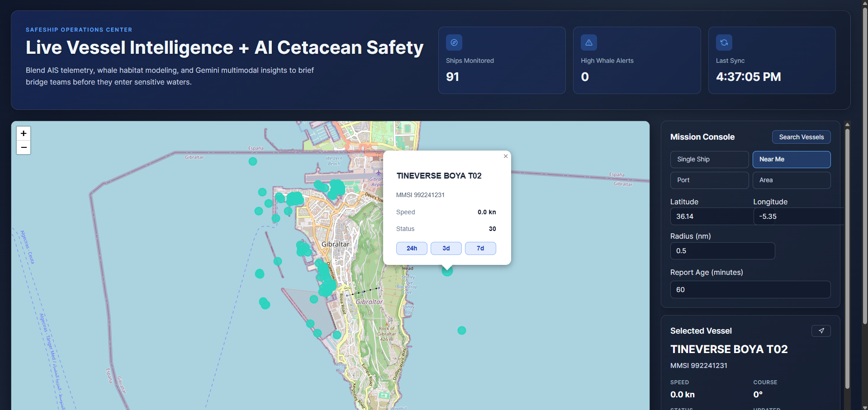The width and height of the screenshot is (868, 410).
Task: Click the High Whale Alerts count 0
Action: tap(585, 77)
